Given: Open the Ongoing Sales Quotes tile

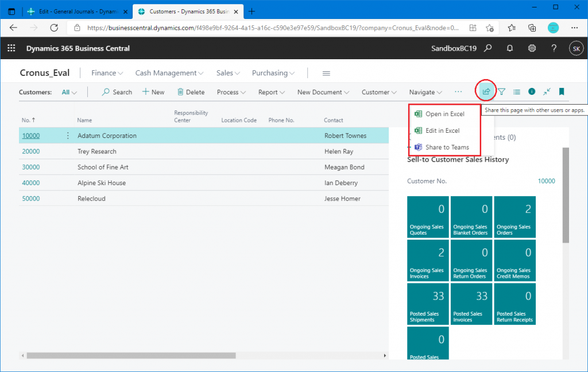Looking at the screenshot, I should click(x=428, y=217).
